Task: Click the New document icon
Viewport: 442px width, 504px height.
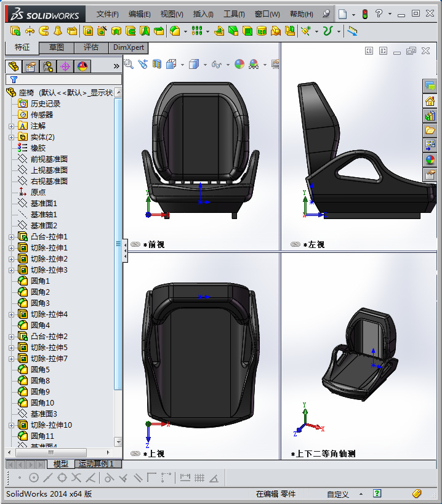Action: [343, 14]
